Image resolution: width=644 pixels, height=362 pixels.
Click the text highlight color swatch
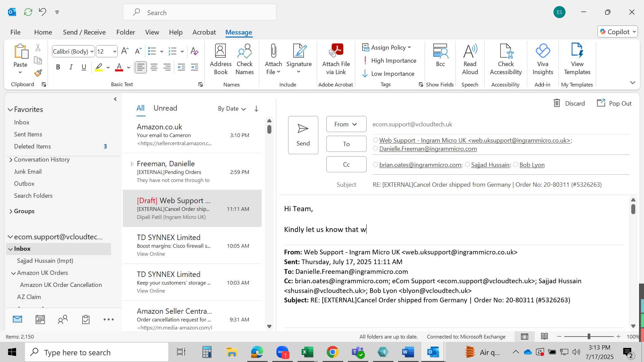(x=99, y=67)
